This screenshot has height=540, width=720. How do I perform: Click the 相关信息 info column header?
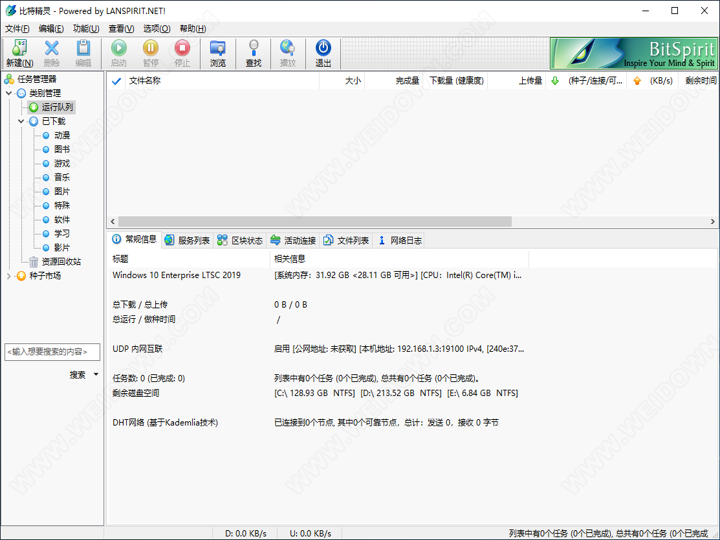(x=399, y=259)
